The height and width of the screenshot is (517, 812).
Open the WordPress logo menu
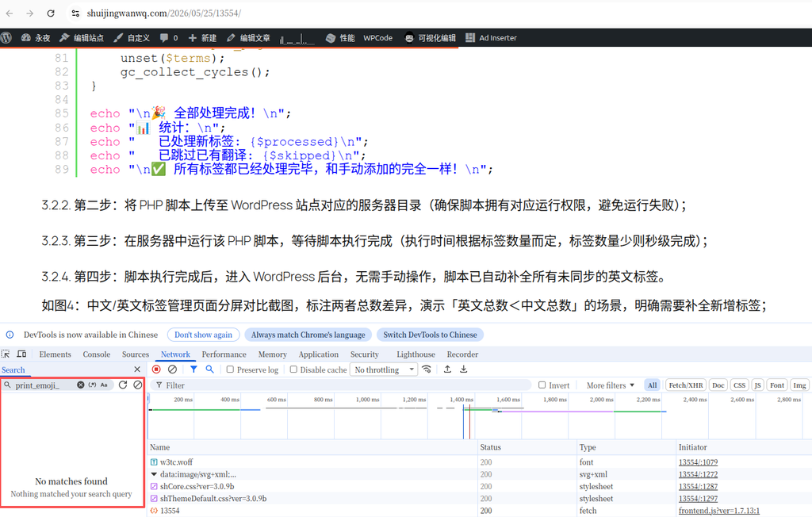(6, 38)
